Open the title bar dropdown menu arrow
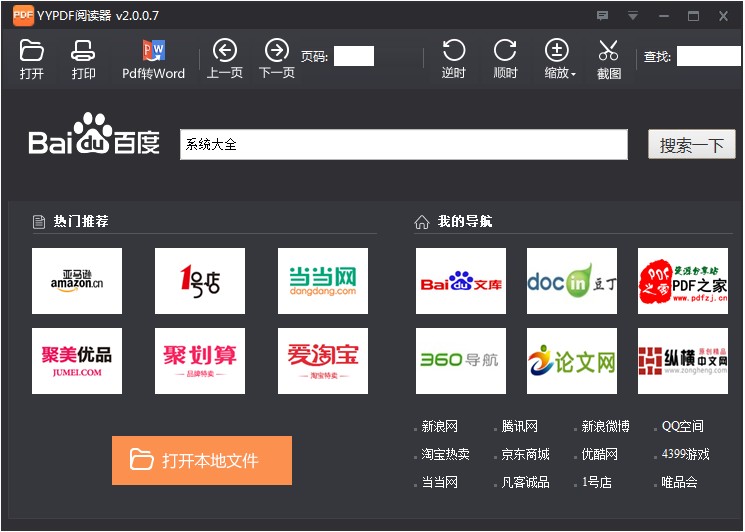Screen dimensions: 745x532 point(633,16)
